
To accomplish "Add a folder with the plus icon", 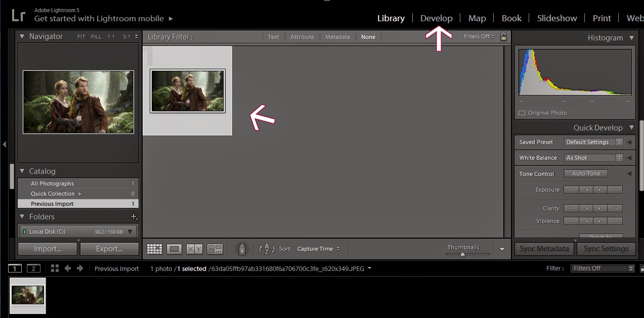I will 134,216.
